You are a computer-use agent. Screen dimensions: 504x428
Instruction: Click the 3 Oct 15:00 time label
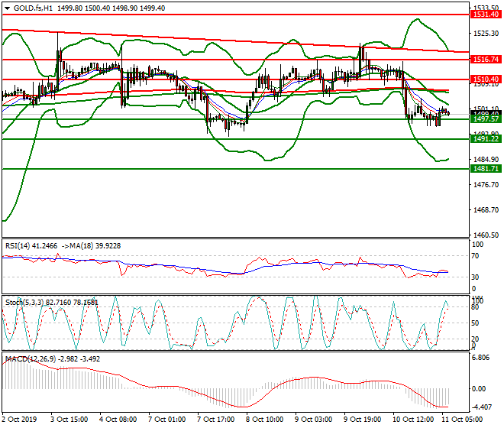69,420
